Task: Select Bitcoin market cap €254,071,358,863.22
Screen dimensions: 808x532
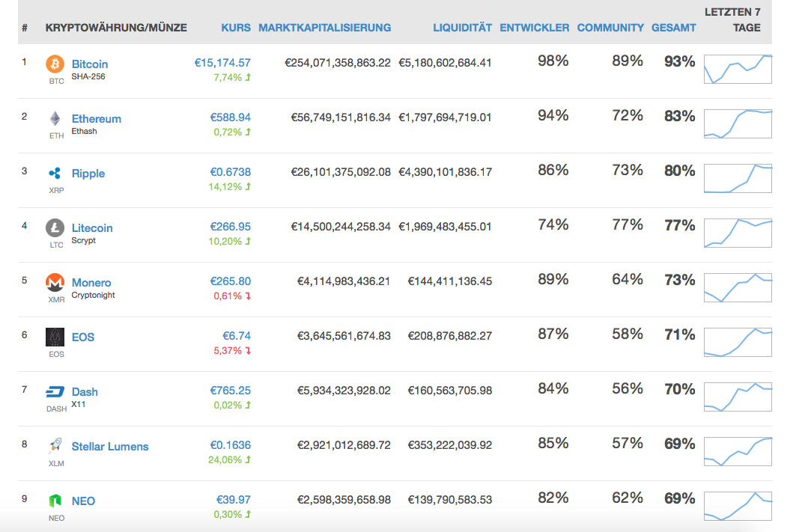Action: (x=338, y=63)
